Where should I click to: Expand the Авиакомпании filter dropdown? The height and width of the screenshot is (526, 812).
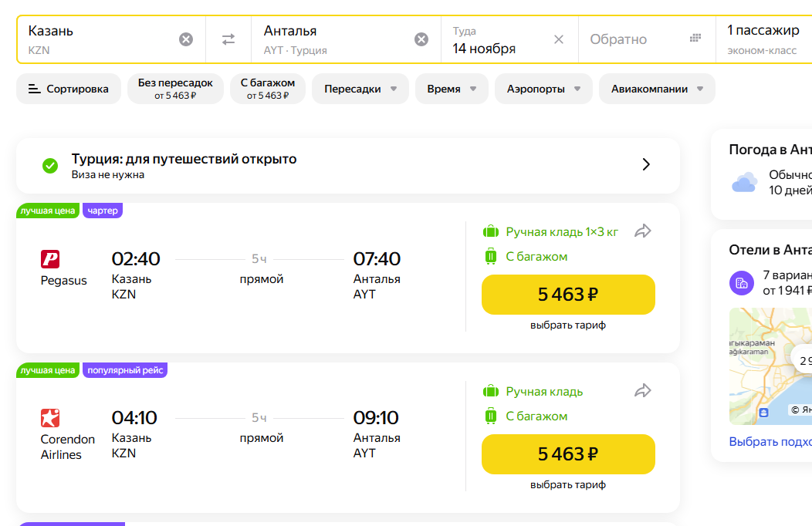pyautogui.click(x=657, y=89)
